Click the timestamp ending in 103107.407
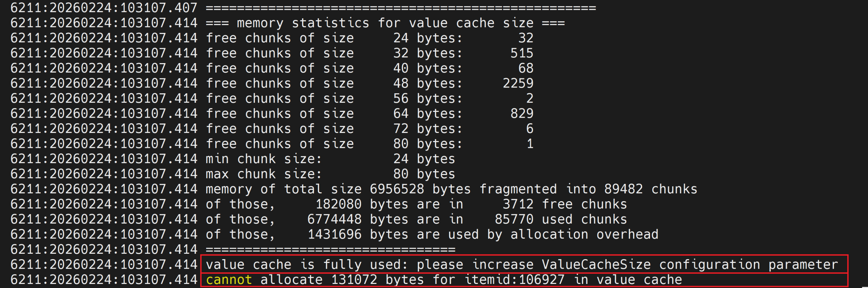 pos(104,8)
